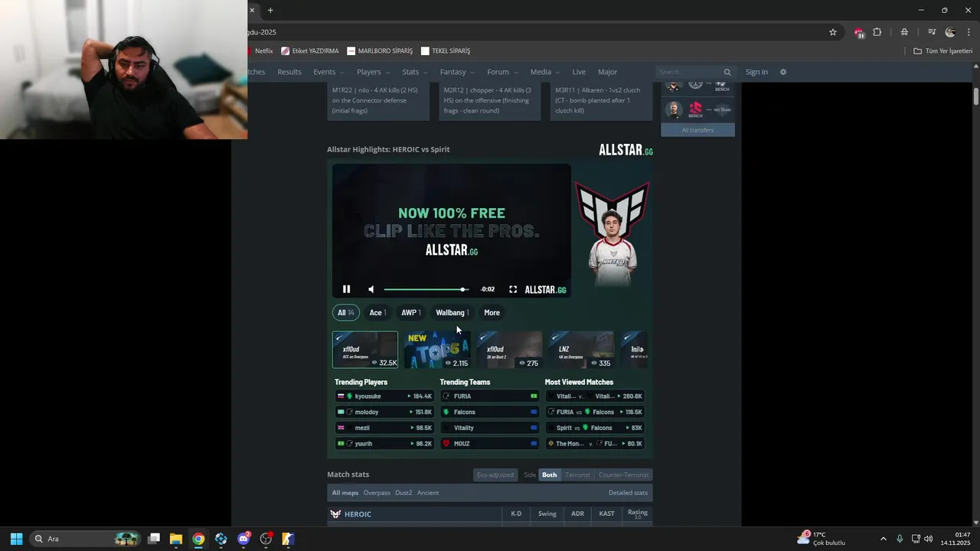Seek along the video progress bar
Screen dimensions: 980x551
426,289
